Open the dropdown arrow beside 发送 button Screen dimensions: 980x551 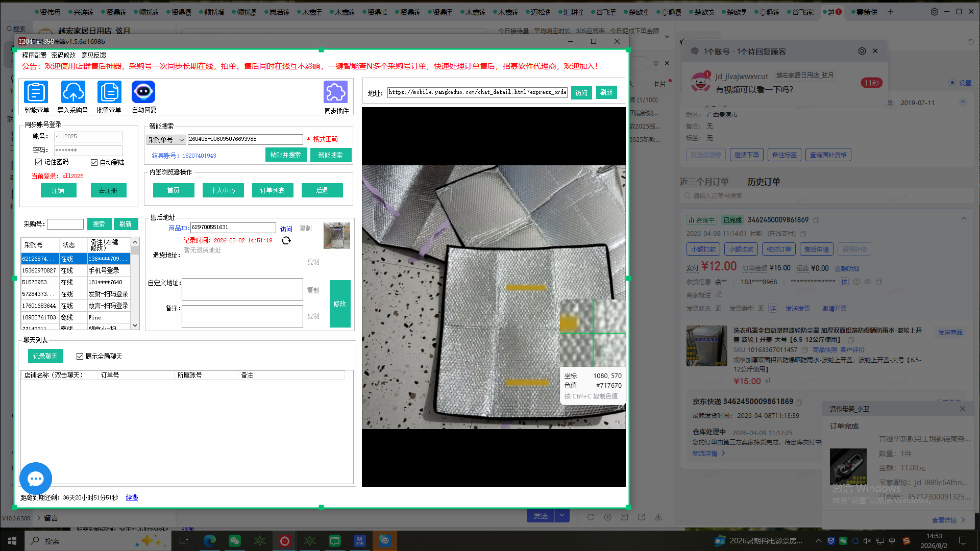(562, 516)
